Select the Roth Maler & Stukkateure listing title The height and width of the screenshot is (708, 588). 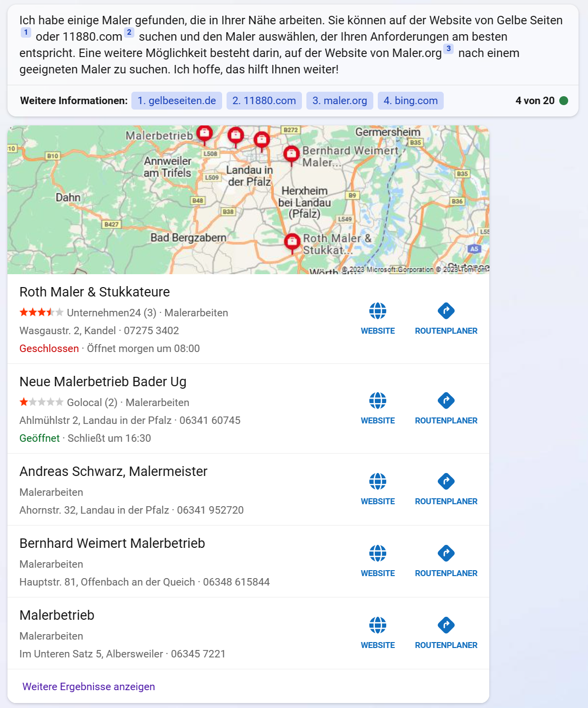tap(95, 292)
